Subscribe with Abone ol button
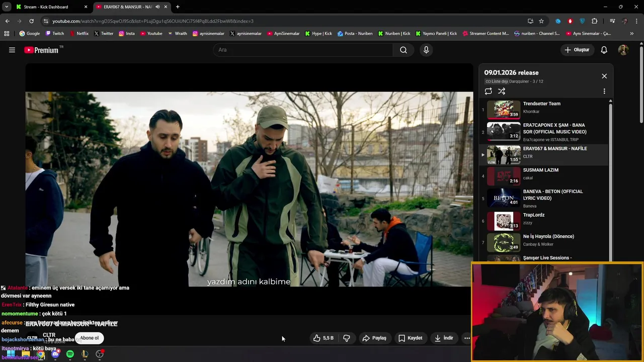The height and width of the screenshot is (362, 644). click(x=90, y=338)
